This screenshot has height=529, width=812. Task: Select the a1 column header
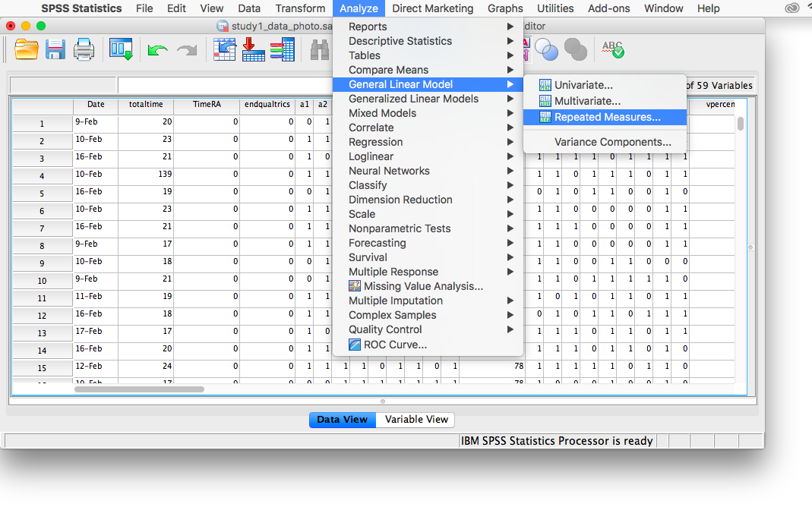(x=305, y=105)
